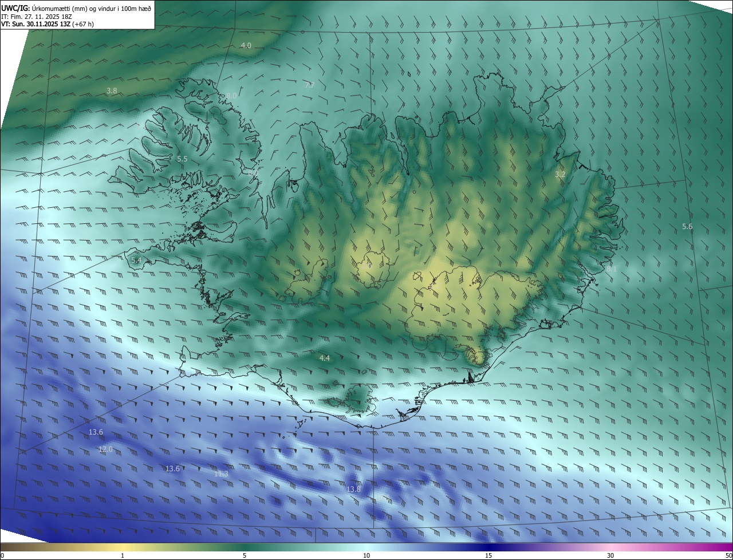Select the init time line "IT: Fim. 27. 11. 2025 18Z"

[37, 17]
